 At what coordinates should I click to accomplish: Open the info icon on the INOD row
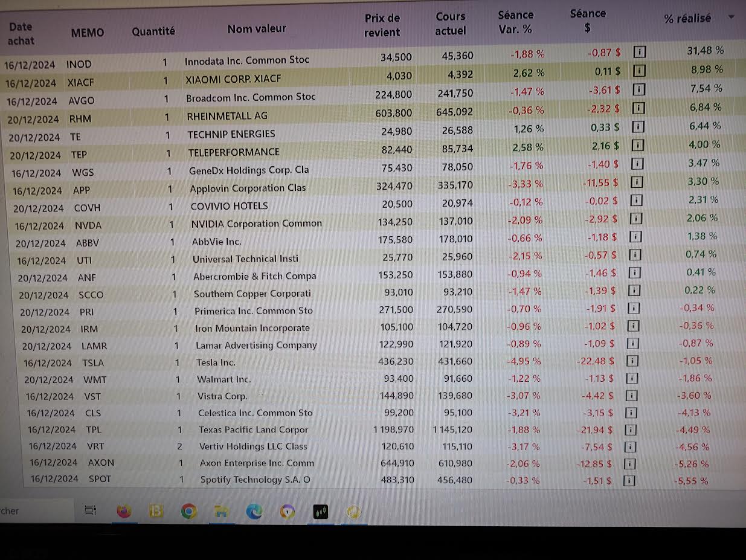pyautogui.click(x=640, y=53)
